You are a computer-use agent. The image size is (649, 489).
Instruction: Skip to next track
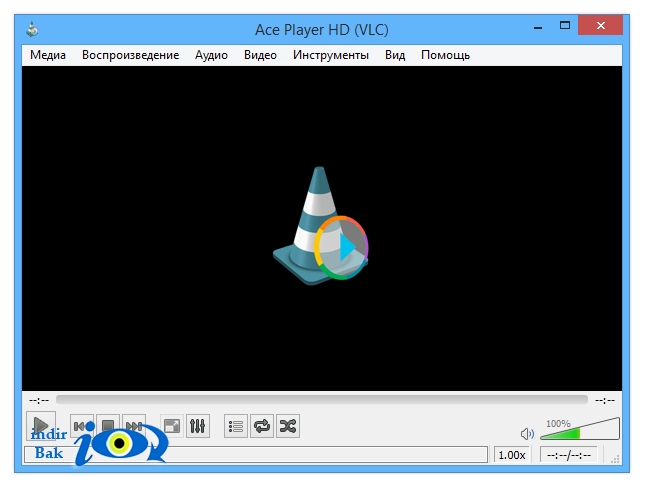click(x=134, y=426)
